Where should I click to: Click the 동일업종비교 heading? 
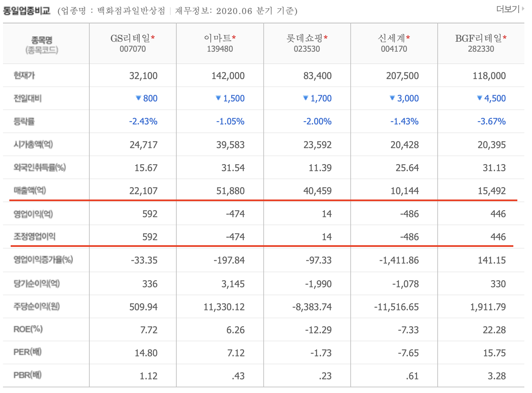coord(27,11)
